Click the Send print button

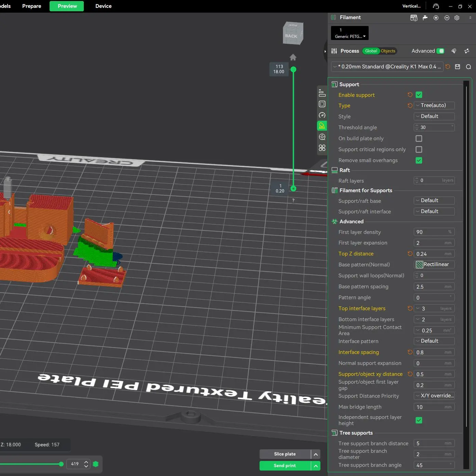[x=285, y=466]
